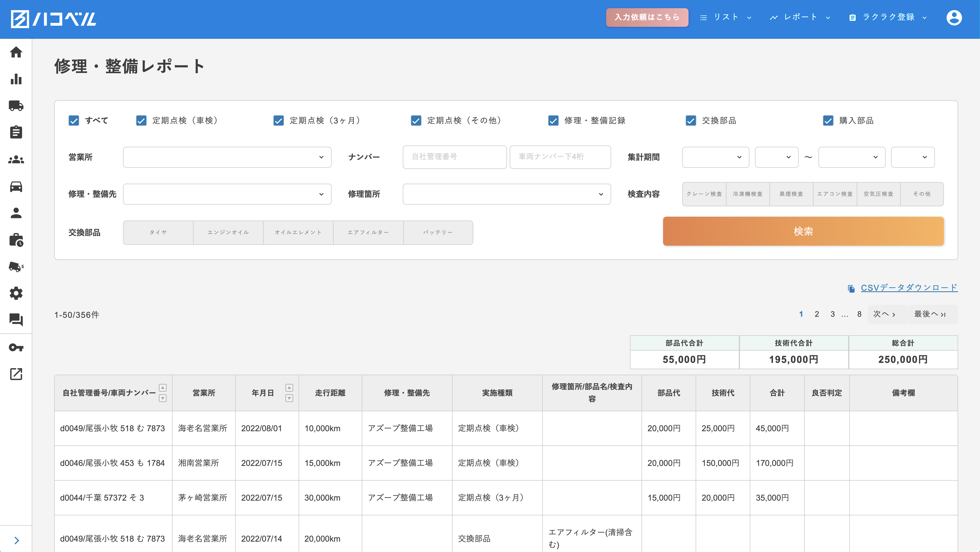Open the レポート menu
980x552 pixels.
[x=800, y=17]
